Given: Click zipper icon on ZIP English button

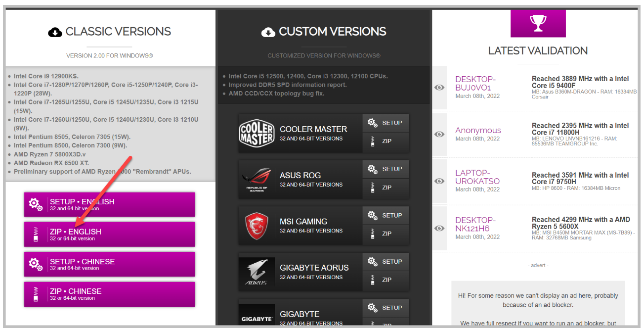Looking at the screenshot, I should tap(35, 235).
